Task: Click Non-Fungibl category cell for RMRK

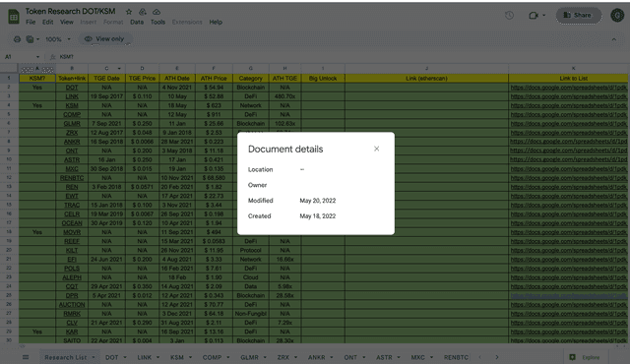Action: 251,314
